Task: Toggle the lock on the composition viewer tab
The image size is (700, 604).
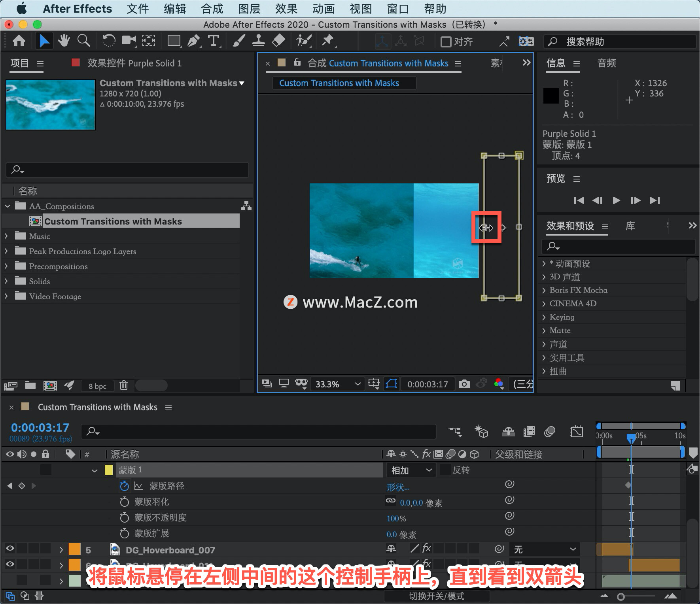Action: tap(297, 62)
